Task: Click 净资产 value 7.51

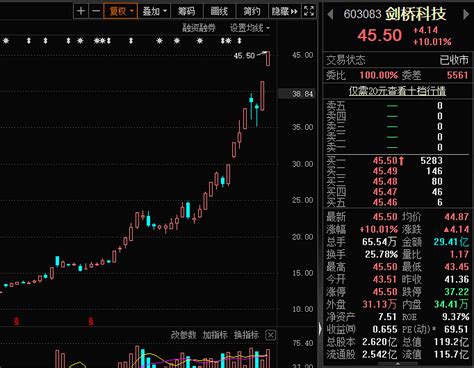Action: click(x=387, y=317)
